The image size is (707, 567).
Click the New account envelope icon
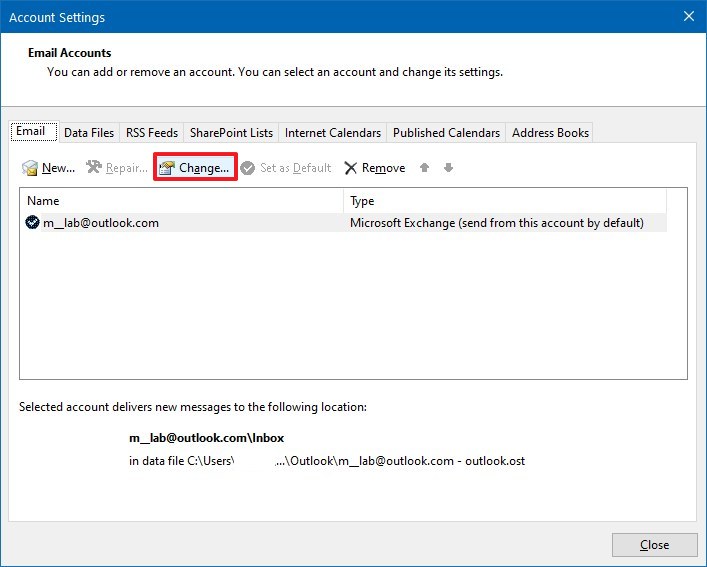[x=30, y=168]
